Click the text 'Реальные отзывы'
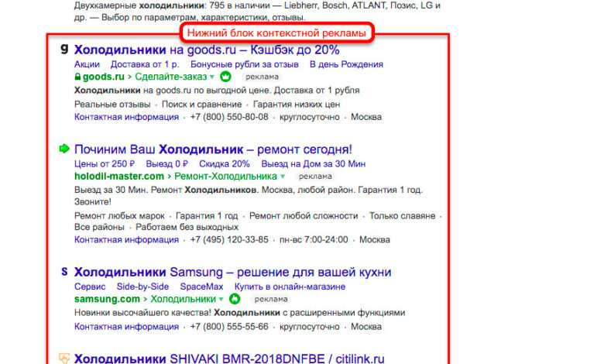Image resolution: width=604 pixels, height=364 pixels. 112,105
